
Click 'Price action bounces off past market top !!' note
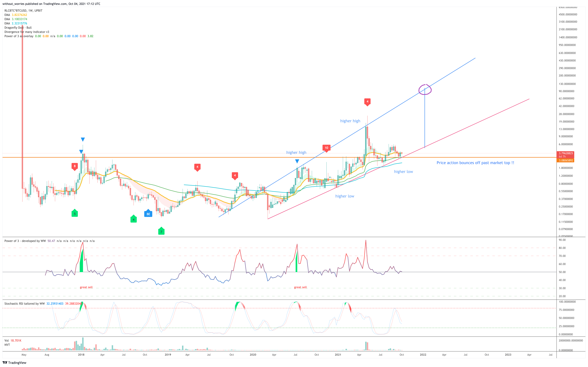coord(475,163)
